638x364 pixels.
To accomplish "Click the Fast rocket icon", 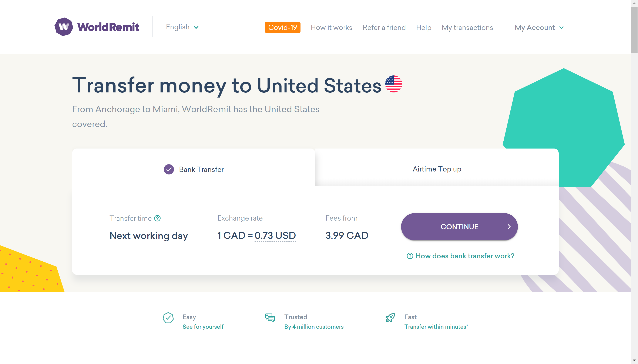I will pyautogui.click(x=390, y=317).
